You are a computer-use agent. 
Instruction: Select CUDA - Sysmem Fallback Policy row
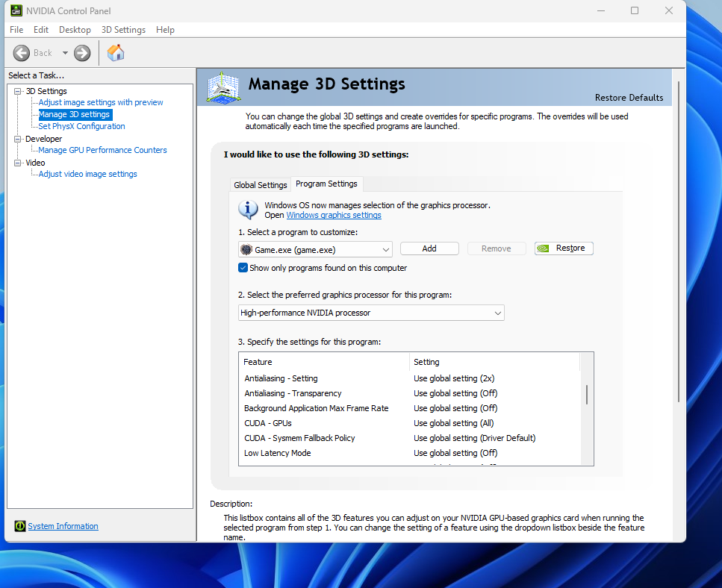pyautogui.click(x=410, y=438)
